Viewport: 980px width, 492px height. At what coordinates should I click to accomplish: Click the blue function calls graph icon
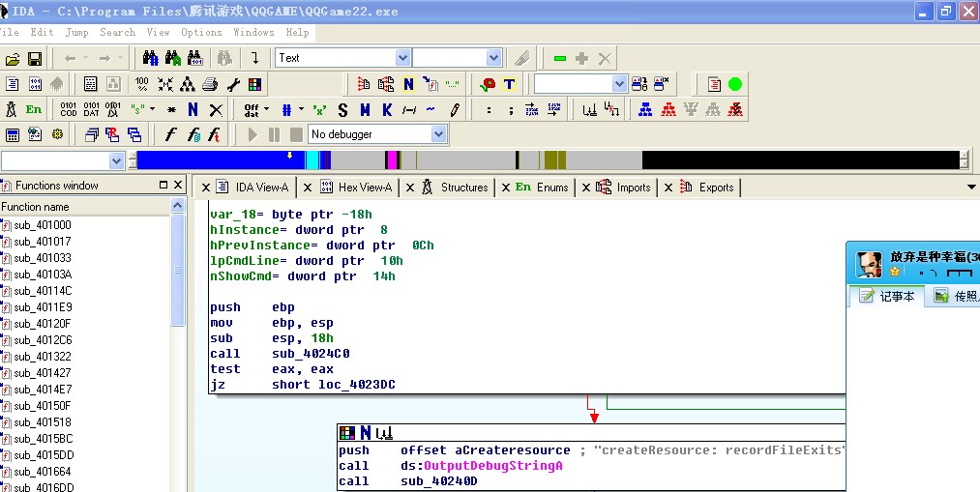[x=645, y=110]
